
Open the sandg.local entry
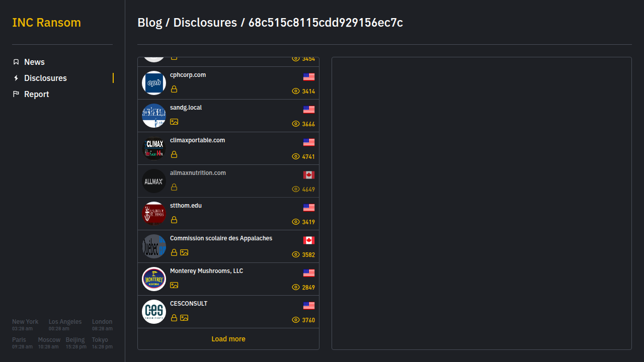point(228,116)
